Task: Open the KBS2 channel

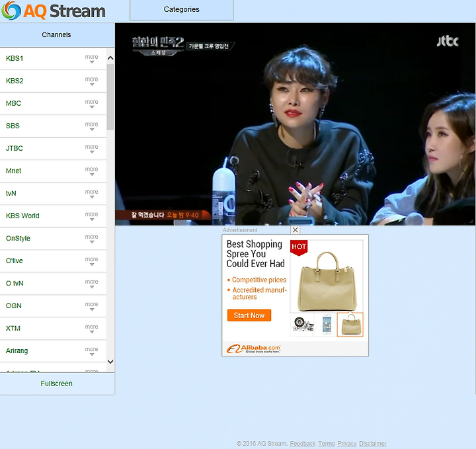Action: [x=15, y=81]
